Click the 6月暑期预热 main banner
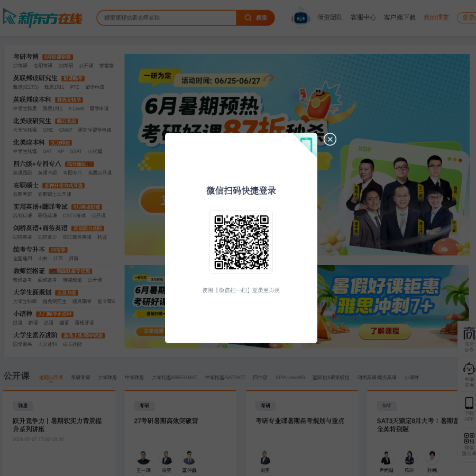Viewport: 476px width, 476px height. coord(297,154)
